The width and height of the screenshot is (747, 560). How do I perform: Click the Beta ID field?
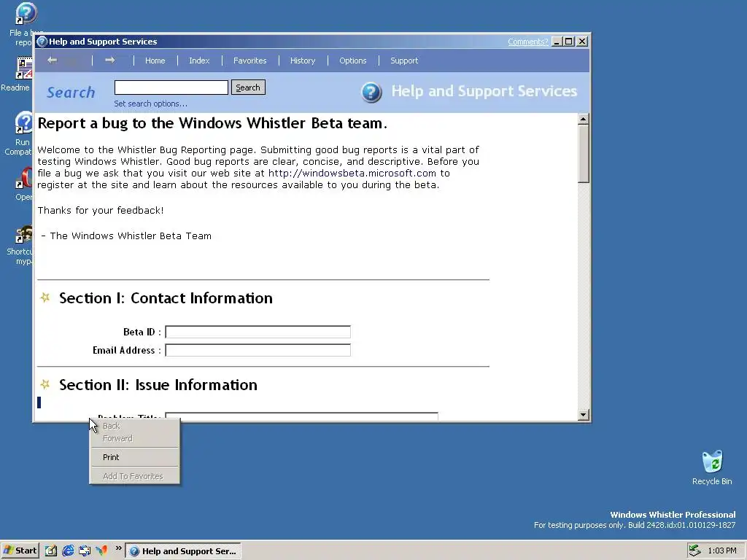point(258,332)
